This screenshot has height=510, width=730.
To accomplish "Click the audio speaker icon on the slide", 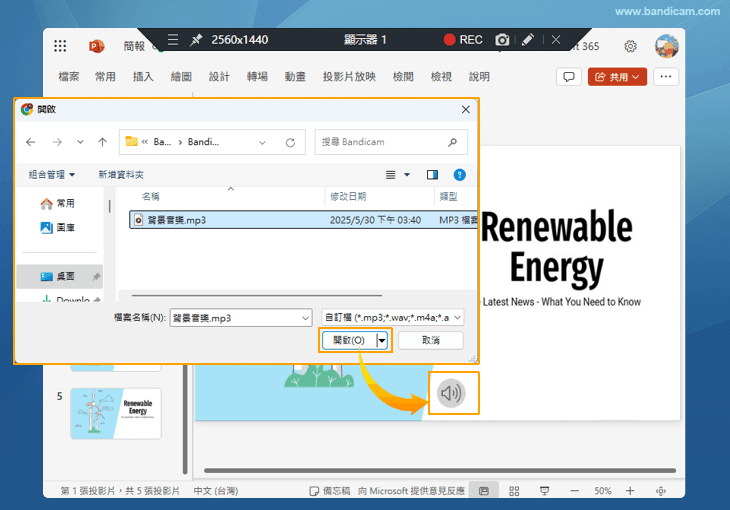I will (x=452, y=393).
